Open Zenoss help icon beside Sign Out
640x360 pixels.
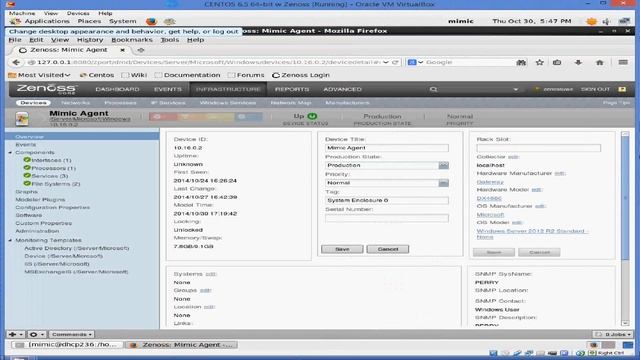tap(622, 89)
